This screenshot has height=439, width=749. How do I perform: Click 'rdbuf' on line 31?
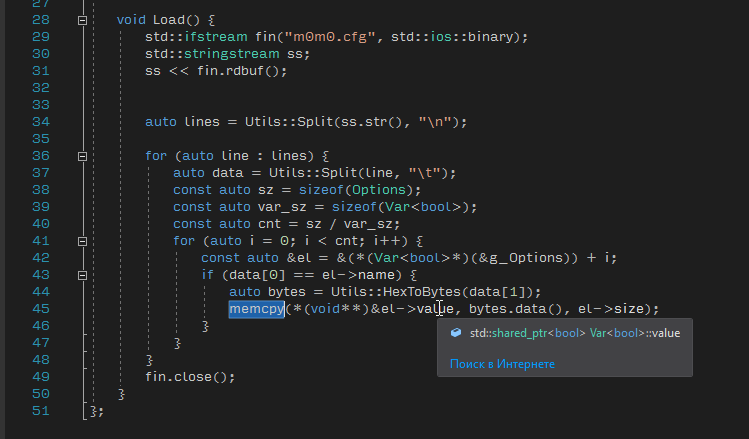pos(244,71)
